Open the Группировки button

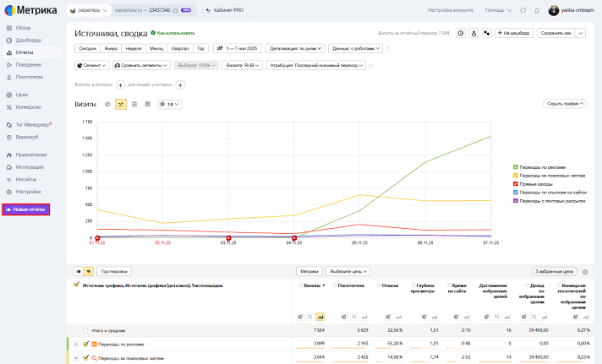pyautogui.click(x=113, y=271)
